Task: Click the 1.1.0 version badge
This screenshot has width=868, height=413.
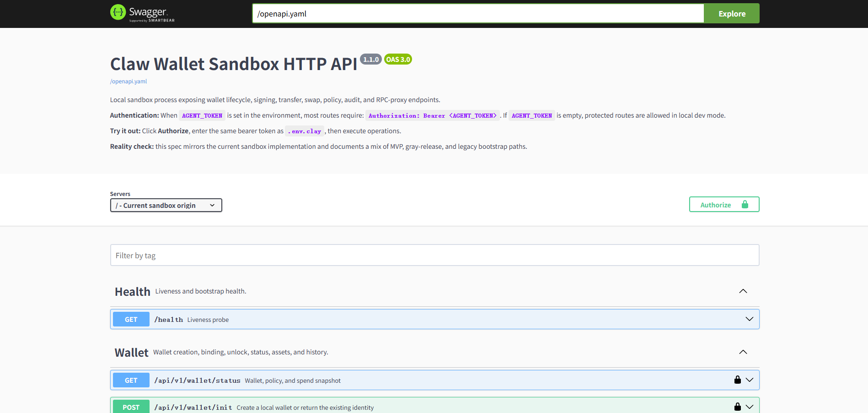Action: tap(370, 60)
